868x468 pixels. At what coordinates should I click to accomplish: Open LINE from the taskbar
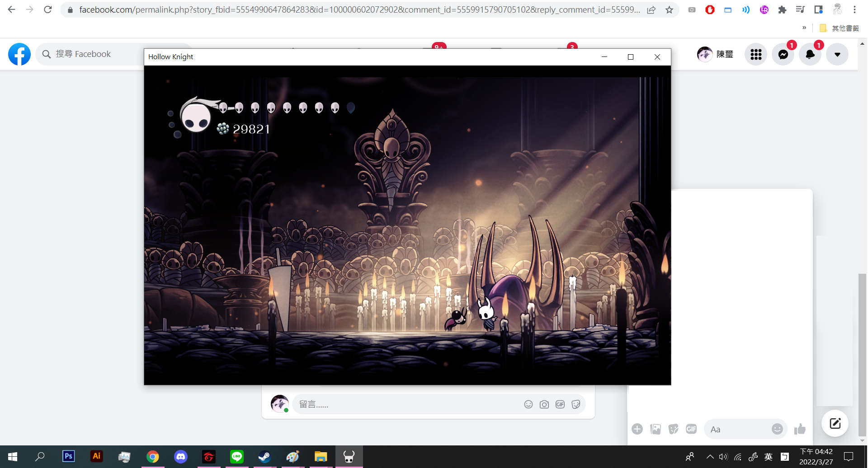[x=237, y=457]
